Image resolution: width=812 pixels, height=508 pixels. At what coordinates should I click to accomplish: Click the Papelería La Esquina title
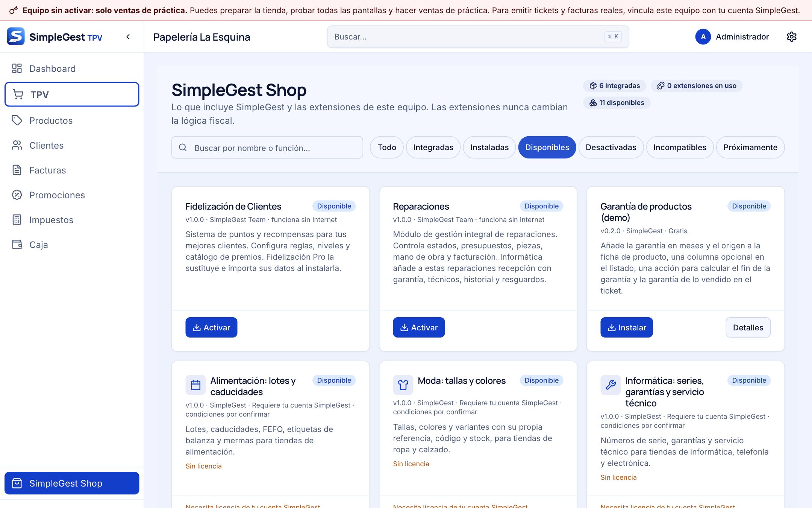pyautogui.click(x=202, y=37)
